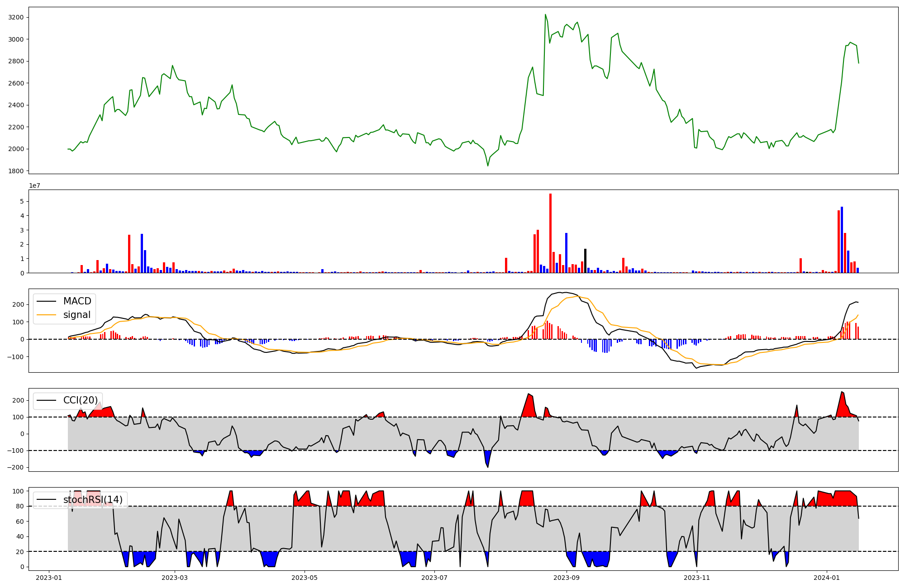This screenshot has width=905, height=588.
Task: Click the lowest trough of green price line
Action: 488,166
